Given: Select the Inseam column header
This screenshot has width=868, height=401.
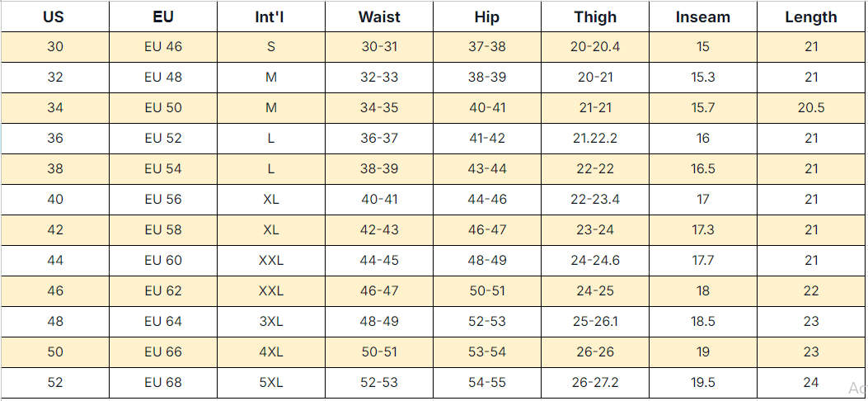Looking at the screenshot, I should click(x=703, y=17).
